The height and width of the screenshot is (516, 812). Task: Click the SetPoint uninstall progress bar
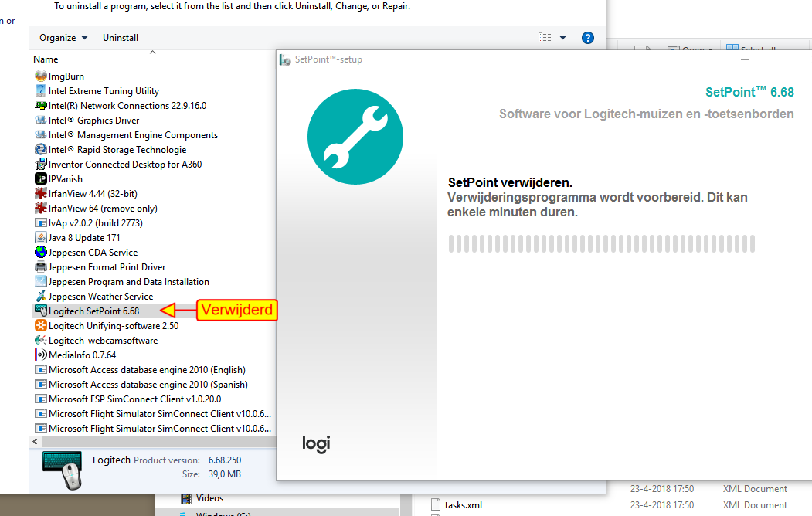(x=602, y=244)
